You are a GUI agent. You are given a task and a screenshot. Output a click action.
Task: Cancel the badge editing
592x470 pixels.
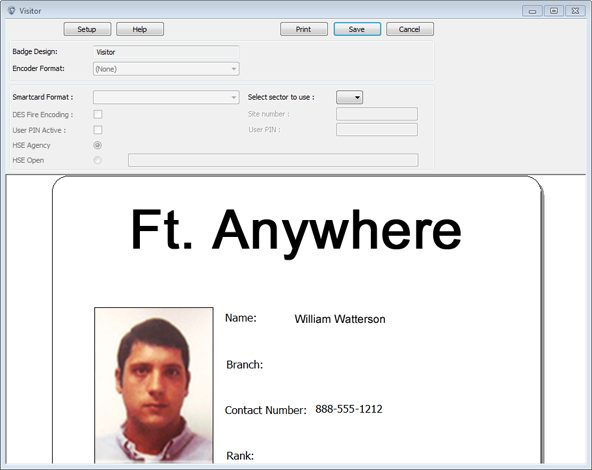[x=410, y=29]
